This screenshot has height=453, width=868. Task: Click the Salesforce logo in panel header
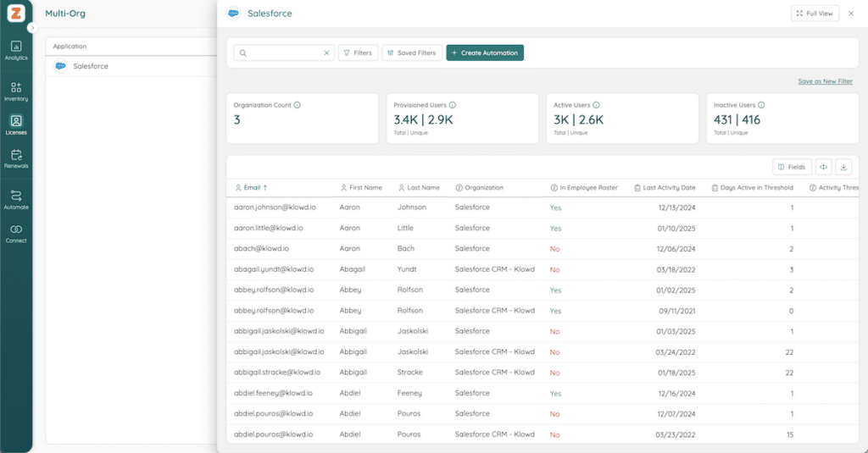pyautogui.click(x=234, y=14)
